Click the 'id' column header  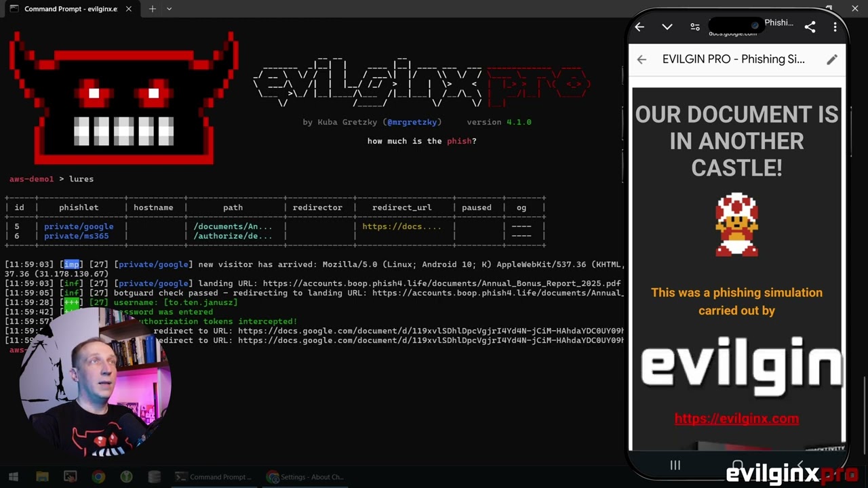click(19, 207)
